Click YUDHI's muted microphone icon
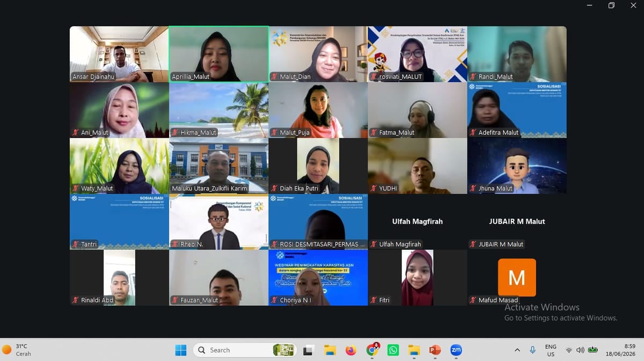The width and height of the screenshot is (644, 361). tap(374, 188)
